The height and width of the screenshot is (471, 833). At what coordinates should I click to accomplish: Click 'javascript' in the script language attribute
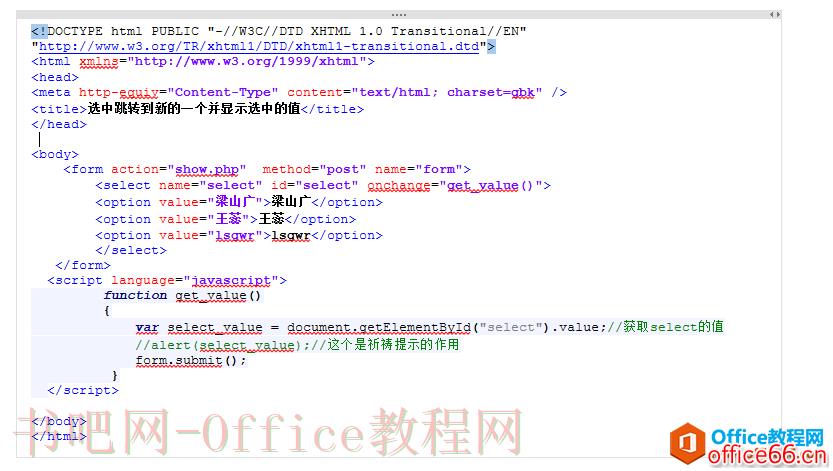point(231,280)
